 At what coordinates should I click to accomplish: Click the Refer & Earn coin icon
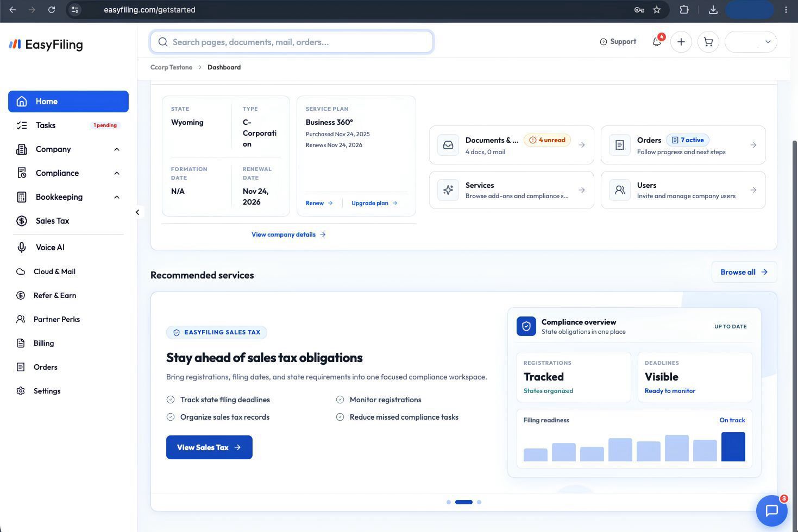pyautogui.click(x=21, y=295)
